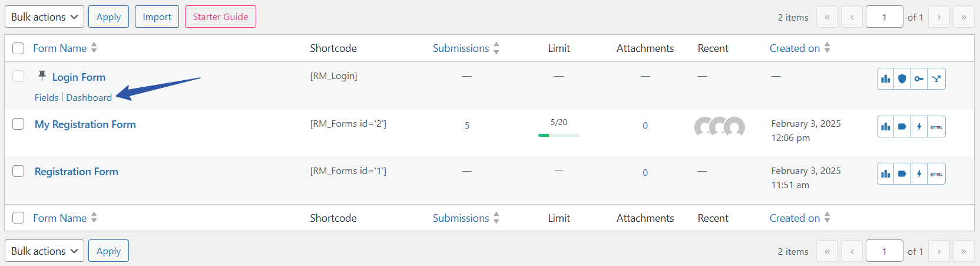The width and height of the screenshot is (980, 266).
Task: Open the Fields link under Login Form
Action: tap(47, 97)
